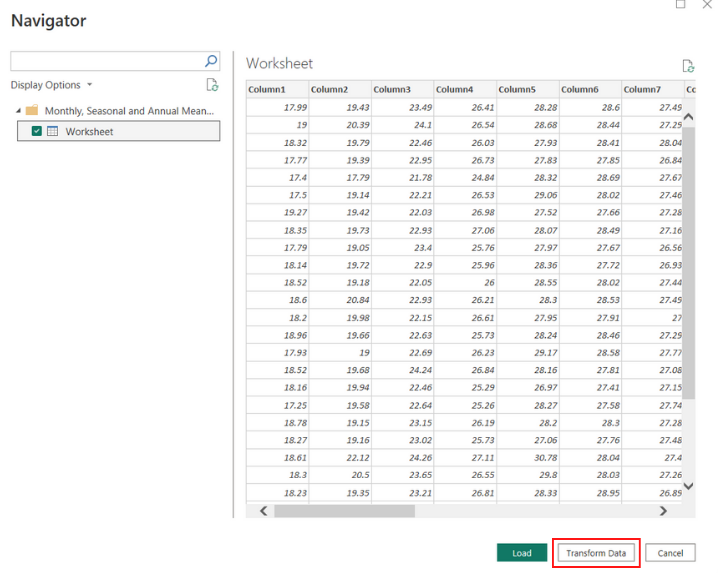718x573 pixels.
Task: Click the Worksheet preview title
Action: point(279,63)
